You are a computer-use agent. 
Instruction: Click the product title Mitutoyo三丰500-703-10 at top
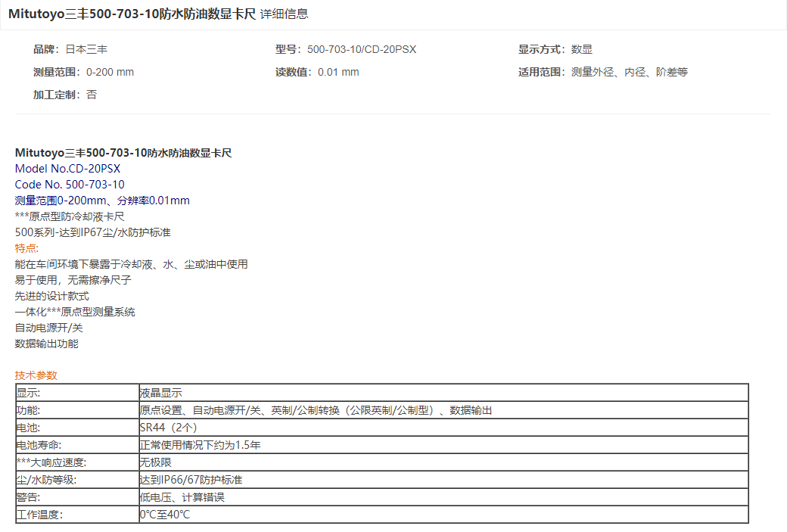pyautogui.click(x=132, y=14)
